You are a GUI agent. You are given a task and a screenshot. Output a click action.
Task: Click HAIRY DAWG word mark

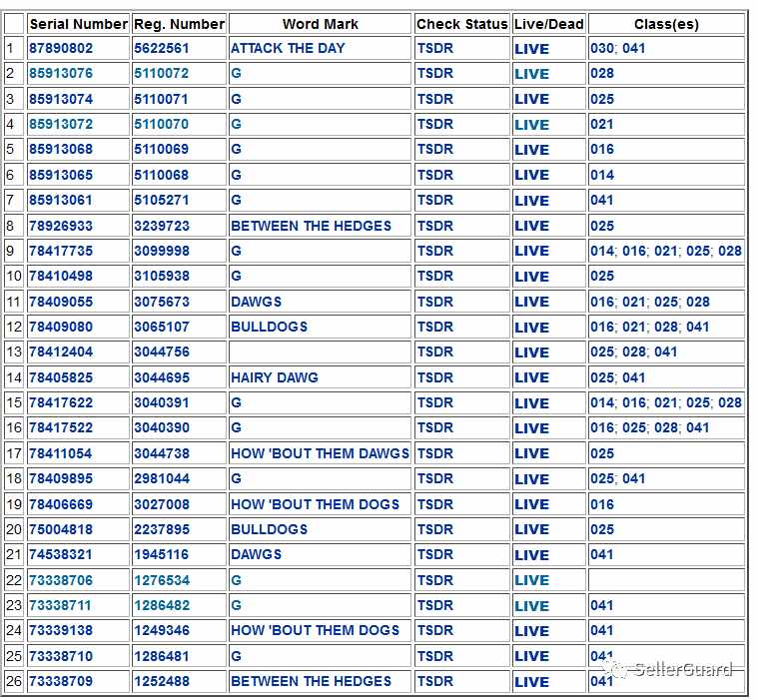point(275,377)
